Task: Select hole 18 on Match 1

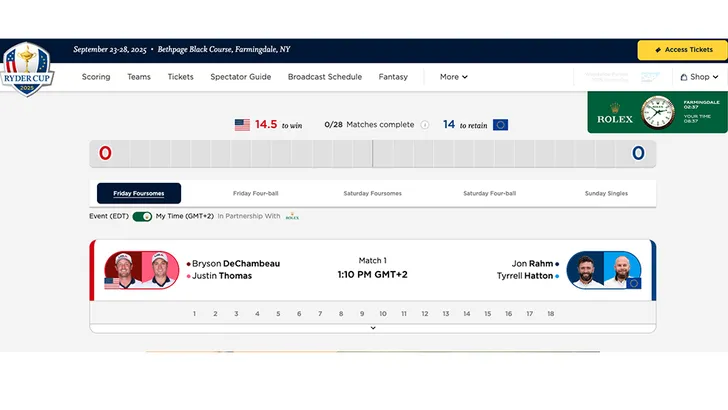Action: (x=550, y=313)
